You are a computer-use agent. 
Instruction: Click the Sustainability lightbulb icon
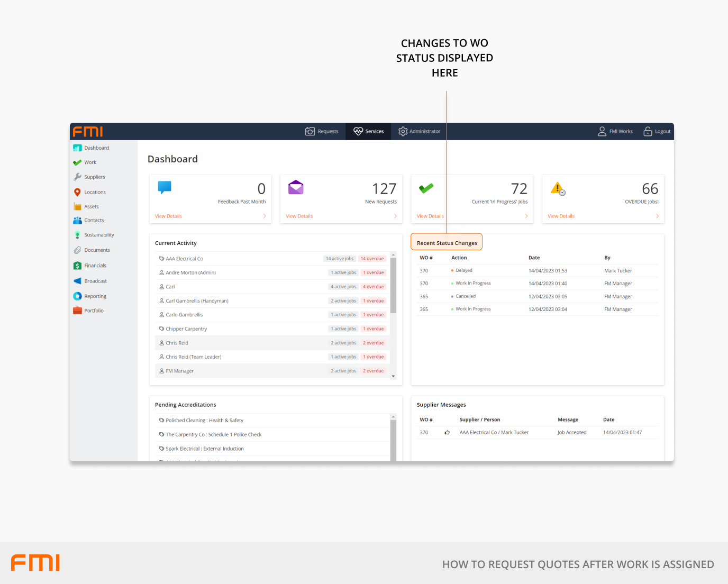coord(77,235)
